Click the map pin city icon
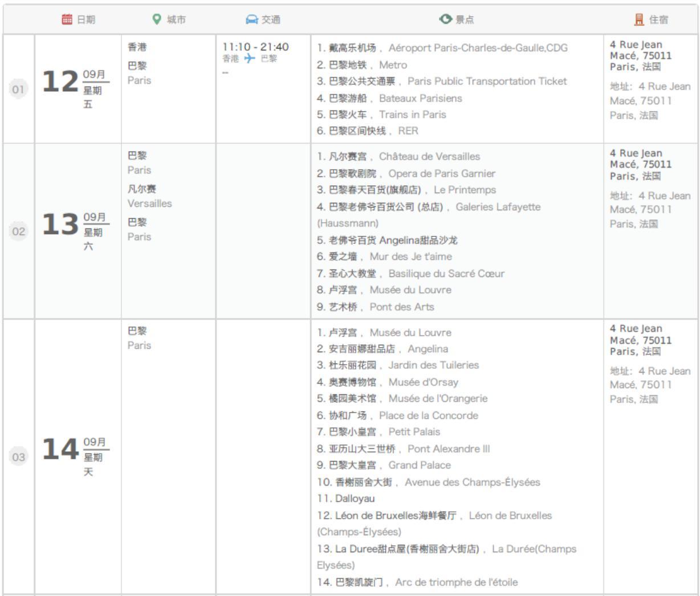700x596 pixels. click(x=157, y=19)
